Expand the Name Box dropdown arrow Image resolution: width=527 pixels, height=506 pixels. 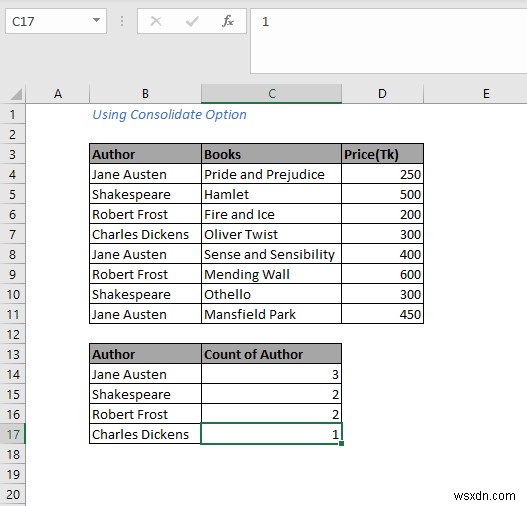[96, 20]
